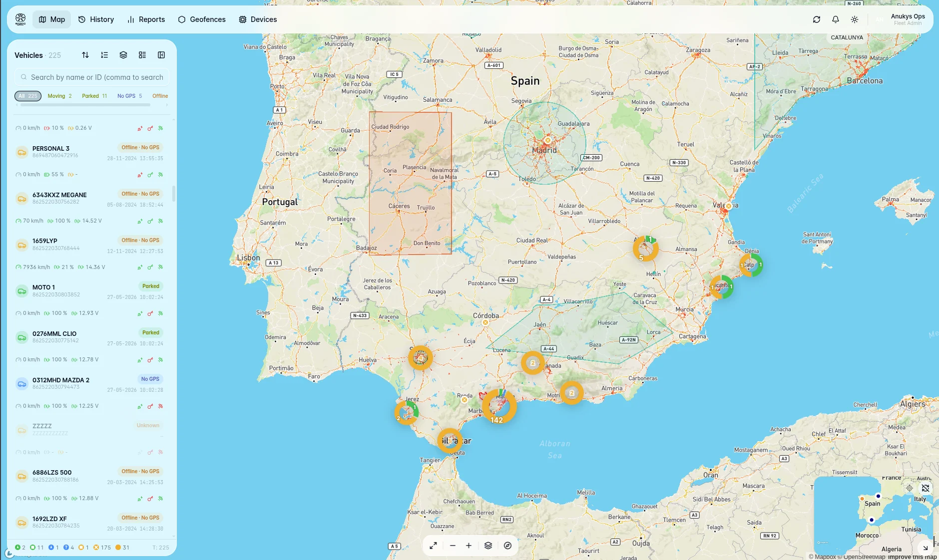The image size is (939, 560).
Task: Click the numbered list icon in Vehicles header
Action: tap(104, 55)
